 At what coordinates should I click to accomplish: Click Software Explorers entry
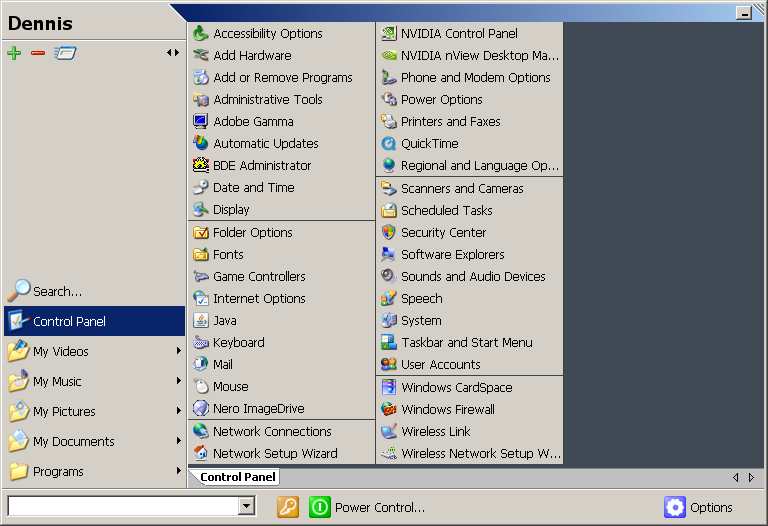469,255
